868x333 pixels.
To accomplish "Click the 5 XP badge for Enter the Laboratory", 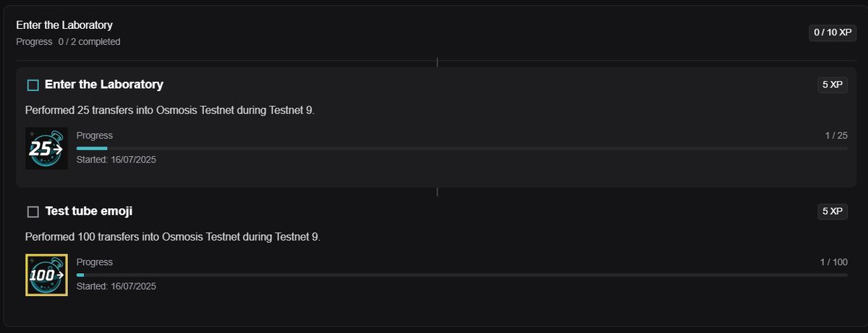I will 833,85.
